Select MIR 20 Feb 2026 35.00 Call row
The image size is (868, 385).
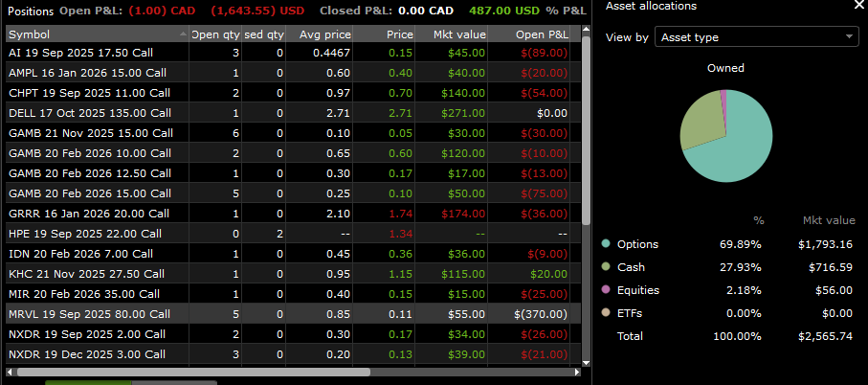(x=294, y=294)
